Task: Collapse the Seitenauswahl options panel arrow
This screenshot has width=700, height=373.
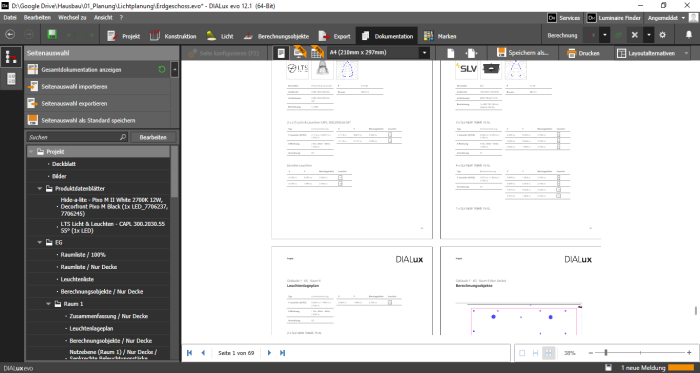Action: coord(175,70)
